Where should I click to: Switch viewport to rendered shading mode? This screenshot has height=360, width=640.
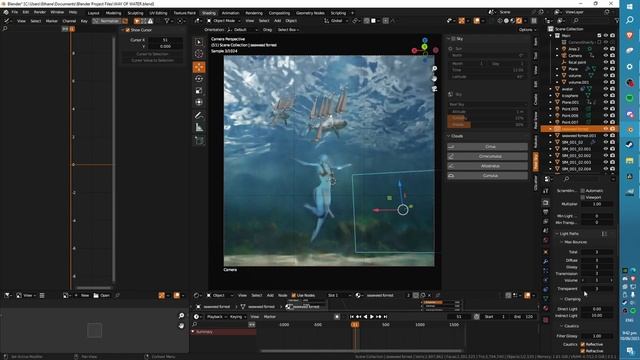[x=519, y=21]
